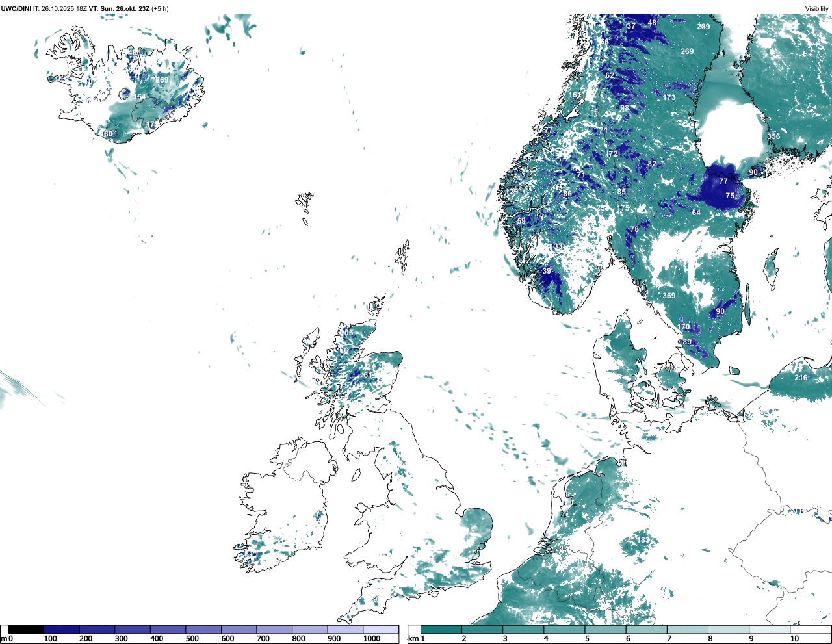Click the "82" visibility value on map
The height and width of the screenshot is (644, 832).
[x=652, y=164]
